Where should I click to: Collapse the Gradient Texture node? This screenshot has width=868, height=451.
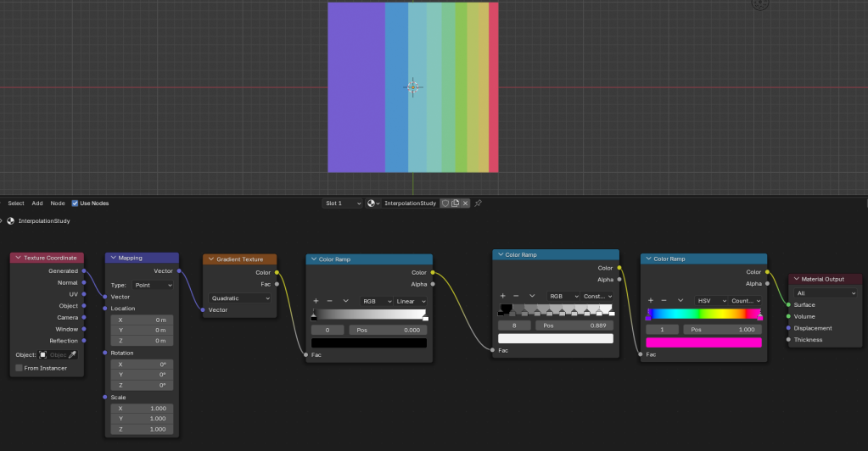tap(210, 259)
